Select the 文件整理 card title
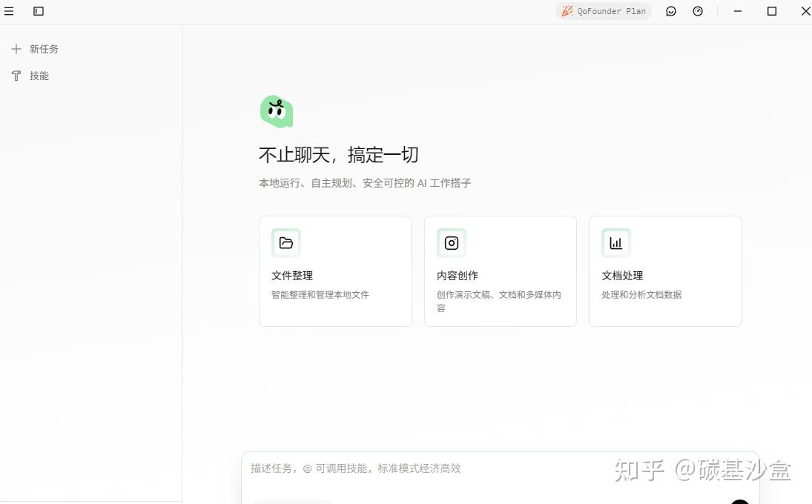This screenshot has height=504, width=812. 292,276
